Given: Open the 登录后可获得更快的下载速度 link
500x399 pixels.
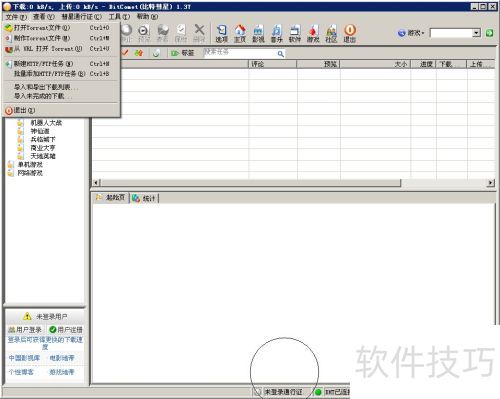Looking at the screenshot, I should (45, 343).
